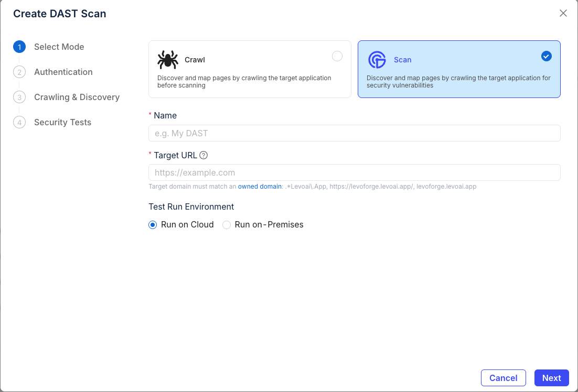This screenshot has height=392, width=578.
Task: Close the Create DAST Scan dialog
Action: coord(563,14)
